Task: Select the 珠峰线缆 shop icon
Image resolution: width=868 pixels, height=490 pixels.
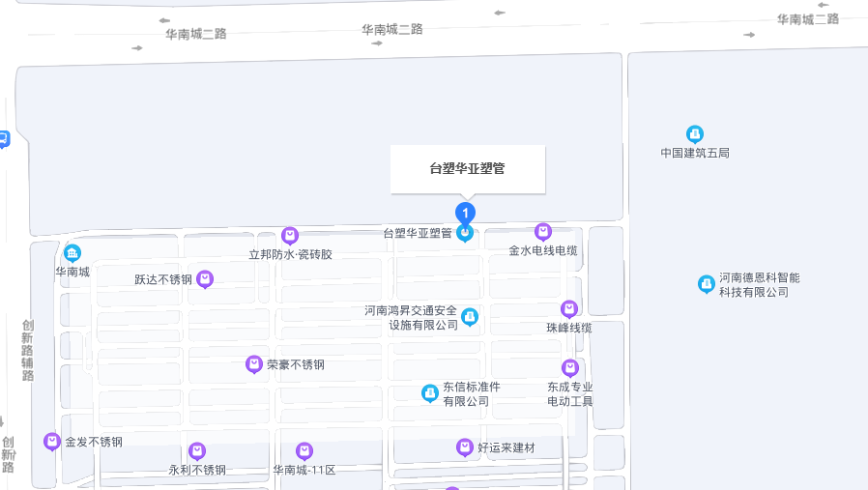Action: 569,309
